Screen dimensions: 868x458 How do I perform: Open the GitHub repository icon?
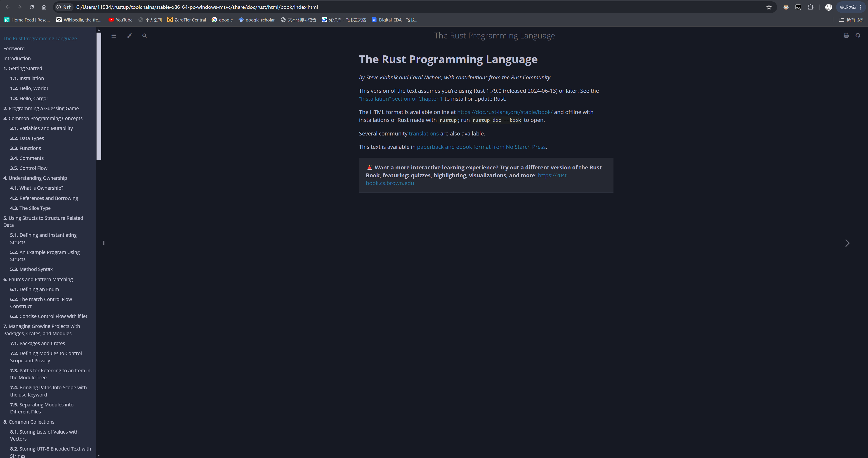point(858,36)
